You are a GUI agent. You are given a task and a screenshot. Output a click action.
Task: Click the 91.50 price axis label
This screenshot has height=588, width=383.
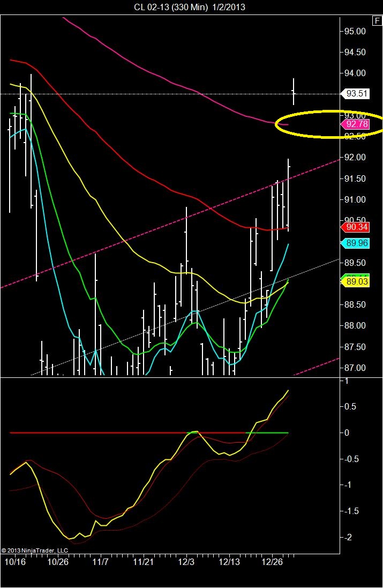pos(355,178)
